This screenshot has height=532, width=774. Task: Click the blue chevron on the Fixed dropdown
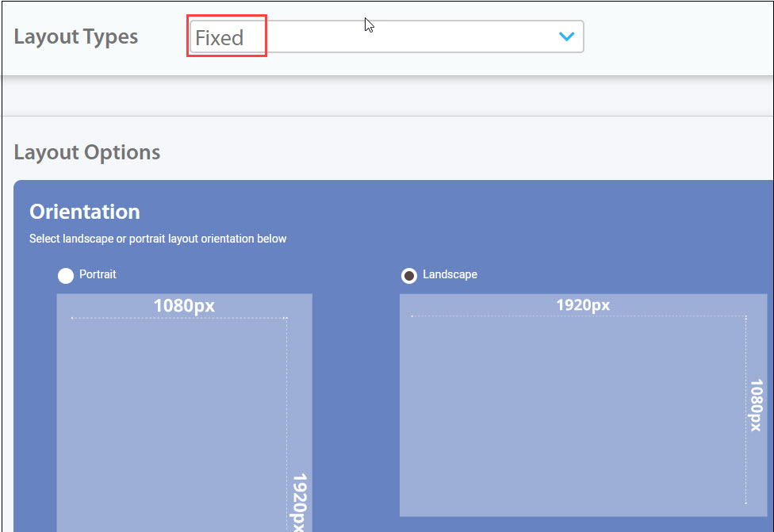pyautogui.click(x=565, y=36)
